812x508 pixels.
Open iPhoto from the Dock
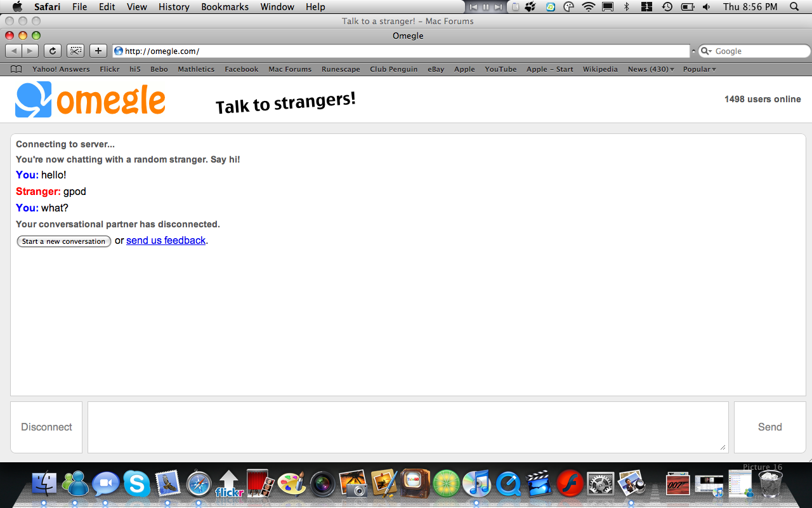coord(353,484)
